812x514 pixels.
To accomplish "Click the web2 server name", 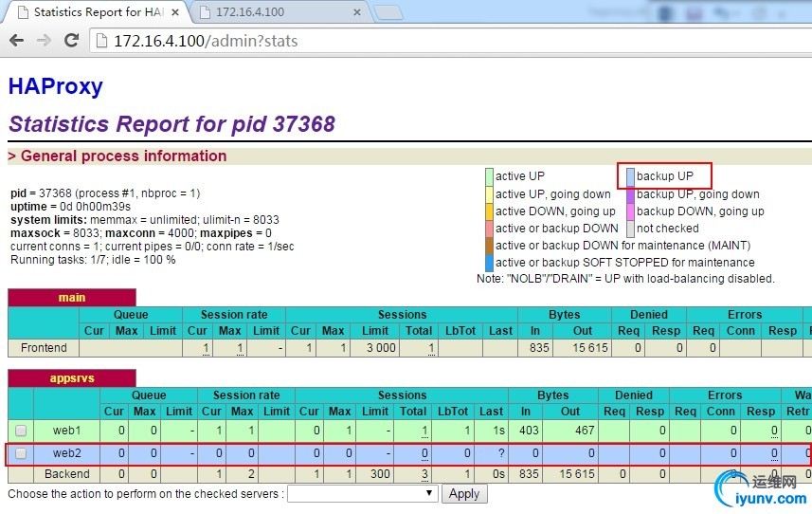I will [67, 453].
